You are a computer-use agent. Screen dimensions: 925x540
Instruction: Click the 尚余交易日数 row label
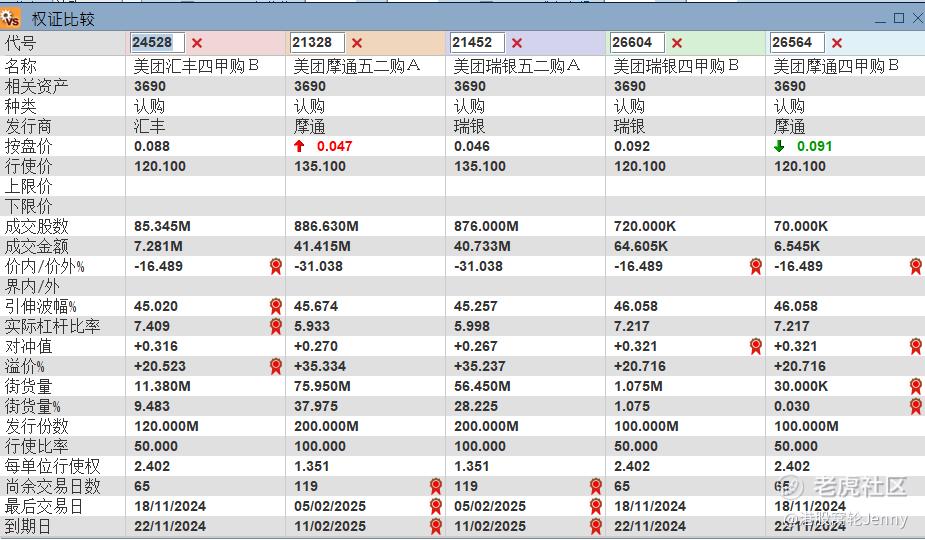pyautogui.click(x=53, y=486)
